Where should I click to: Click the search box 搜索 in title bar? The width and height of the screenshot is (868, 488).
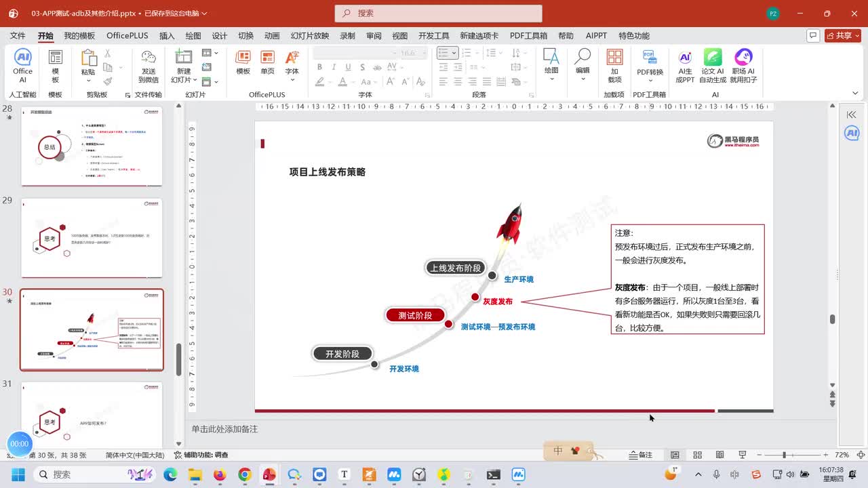(x=438, y=13)
